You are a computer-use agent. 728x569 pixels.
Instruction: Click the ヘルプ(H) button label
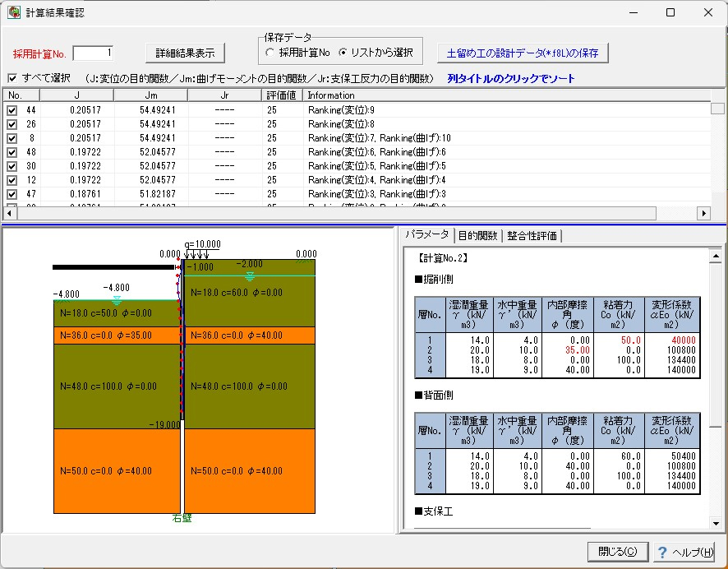click(x=692, y=553)
